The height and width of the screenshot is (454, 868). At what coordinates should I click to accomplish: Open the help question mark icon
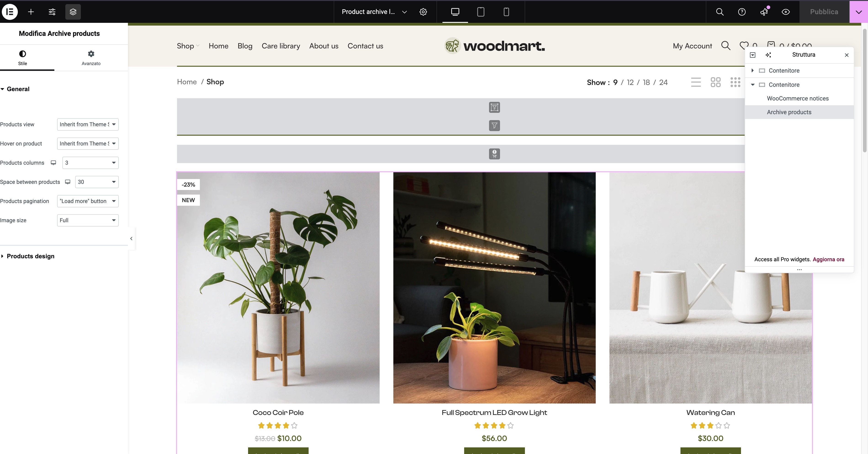click(742, 12)
